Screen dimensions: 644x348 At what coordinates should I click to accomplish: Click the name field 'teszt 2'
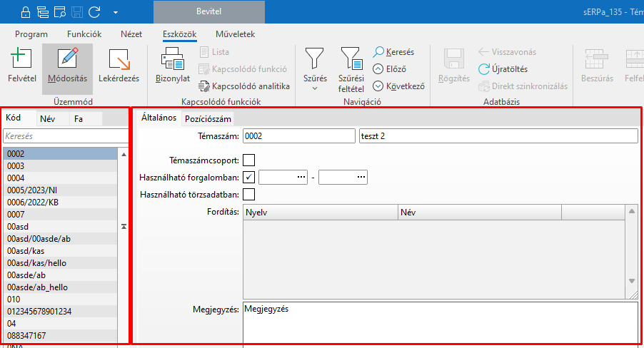(x=498, y=135)
